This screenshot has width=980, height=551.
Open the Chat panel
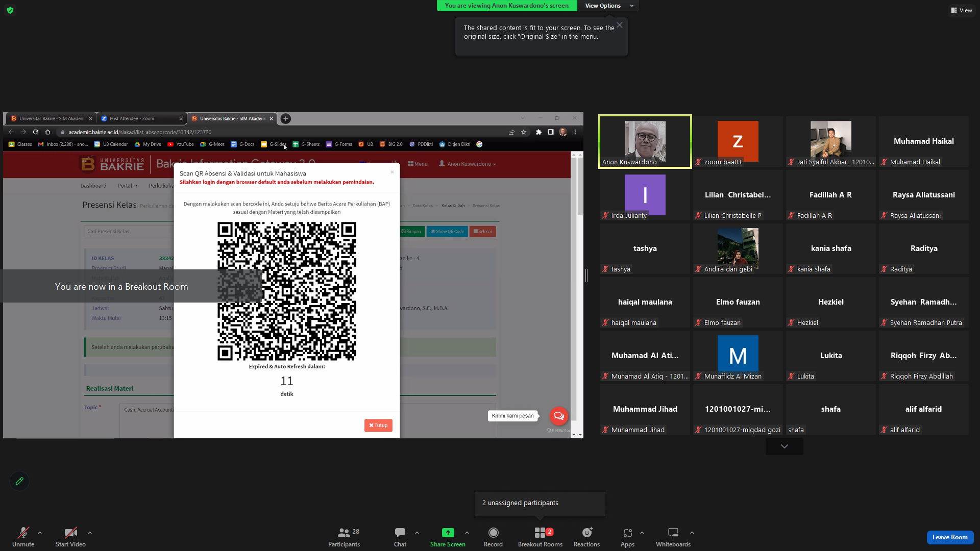400,537
